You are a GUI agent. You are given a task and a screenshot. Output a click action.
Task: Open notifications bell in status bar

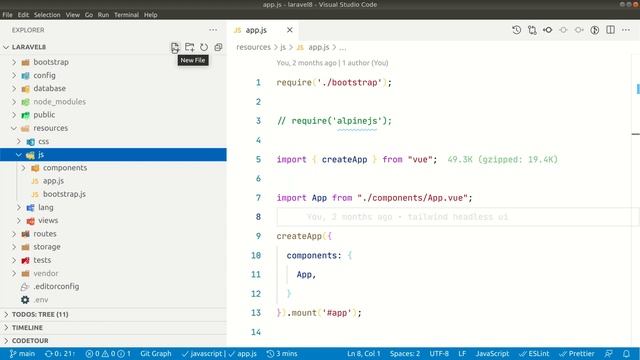(626, 354)
